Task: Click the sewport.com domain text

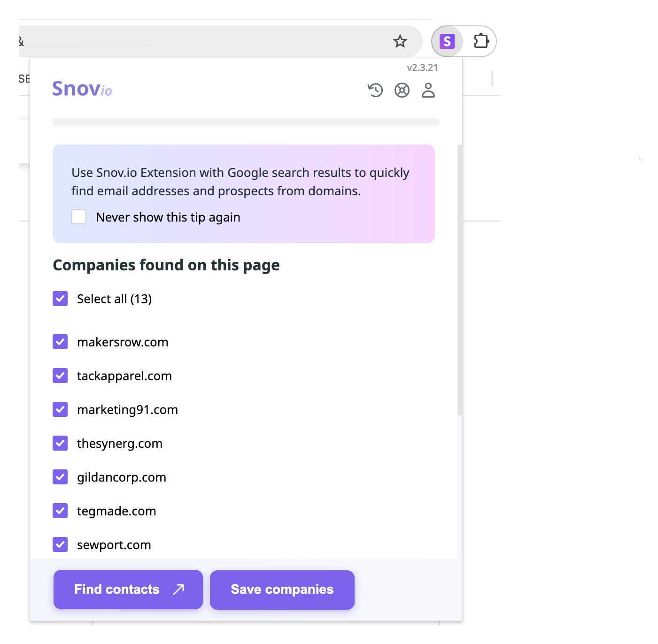Action: (x=114, y=545)
